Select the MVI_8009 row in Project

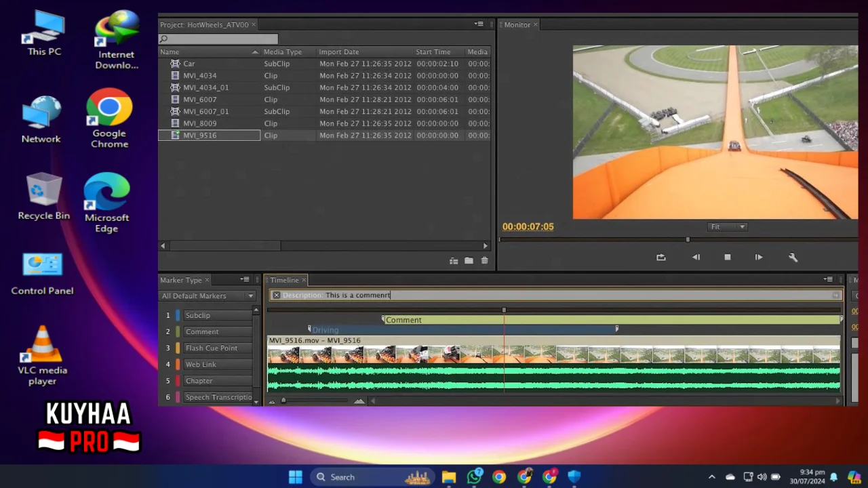pos(324,123)
